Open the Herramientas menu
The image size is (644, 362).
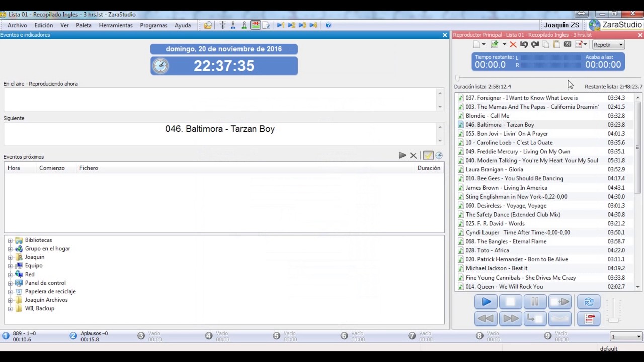[116, 25]
